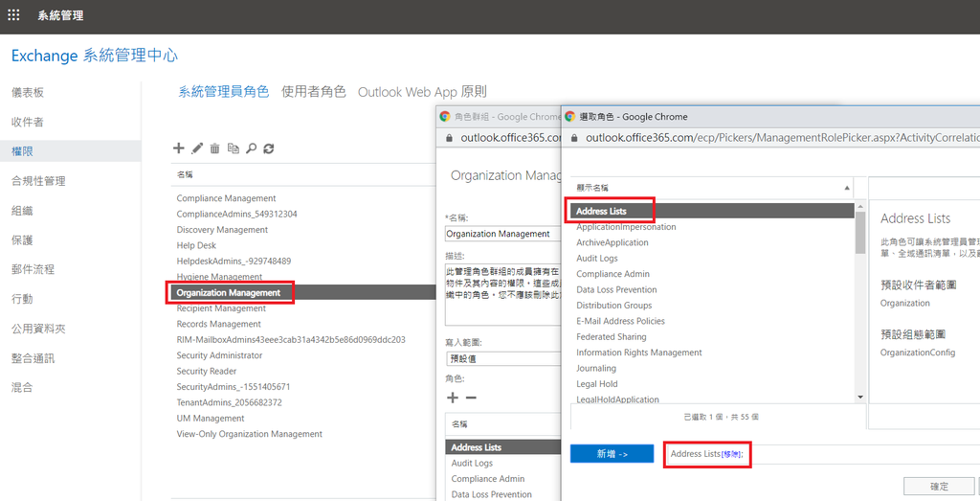Click the copy role group icon

pyautogui.click(x=234, y=148)
